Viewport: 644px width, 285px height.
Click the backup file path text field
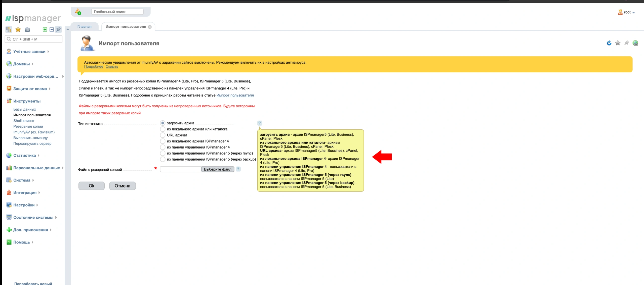tap(181, 169)
